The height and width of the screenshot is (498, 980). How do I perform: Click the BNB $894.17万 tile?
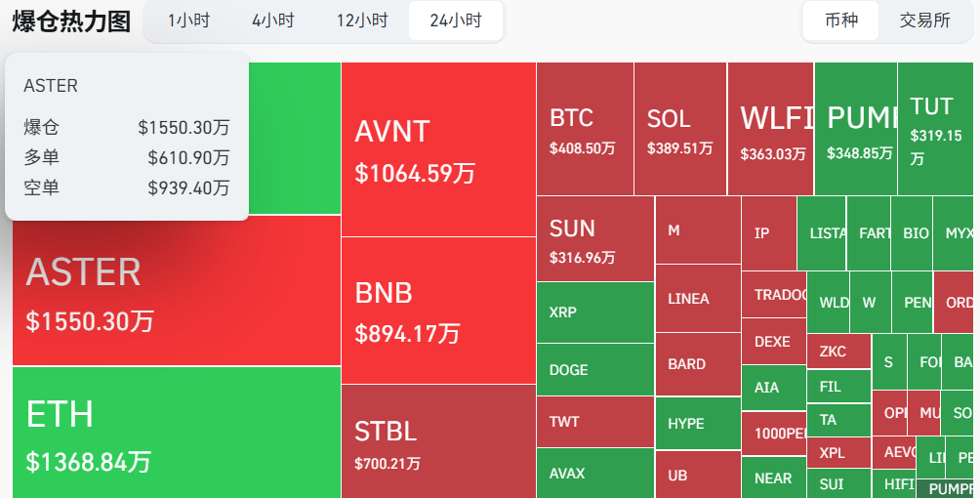pyautogui.click(x=438, y=311)
